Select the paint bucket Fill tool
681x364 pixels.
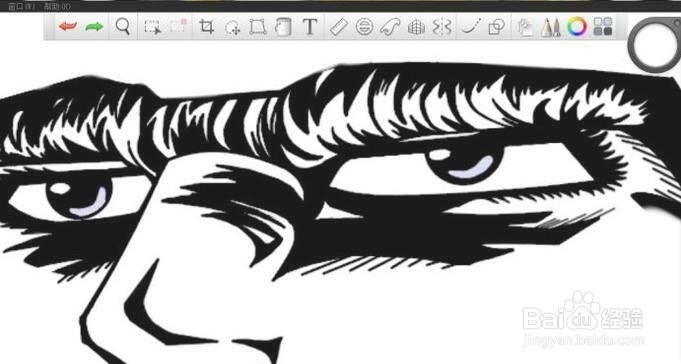pyautogui.click(x=283, y=27)
